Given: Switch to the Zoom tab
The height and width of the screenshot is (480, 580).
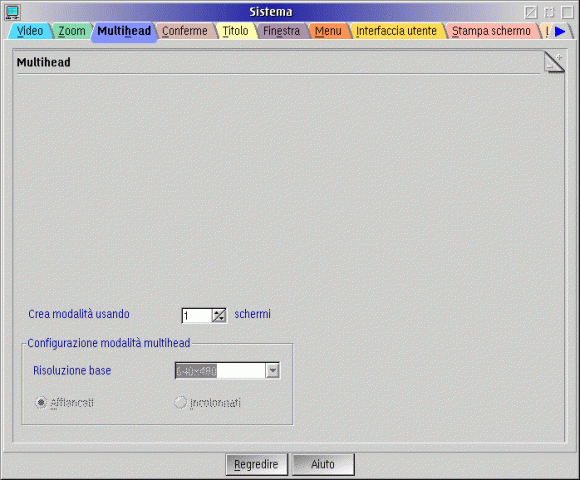Looking at the screenshot, I should (72, 31).
